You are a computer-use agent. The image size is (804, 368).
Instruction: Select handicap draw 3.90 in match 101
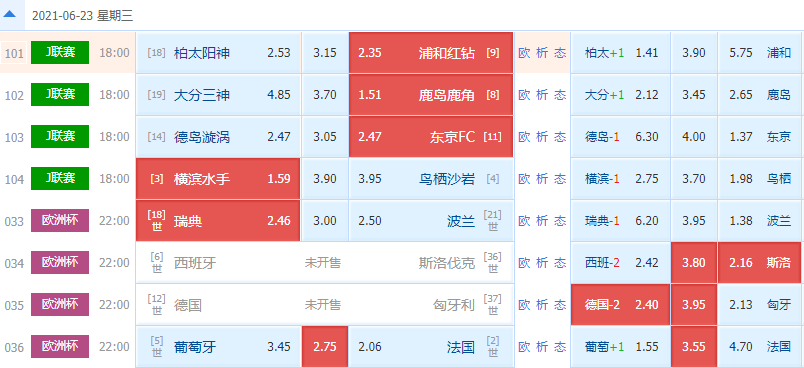(x=694, y=53)
